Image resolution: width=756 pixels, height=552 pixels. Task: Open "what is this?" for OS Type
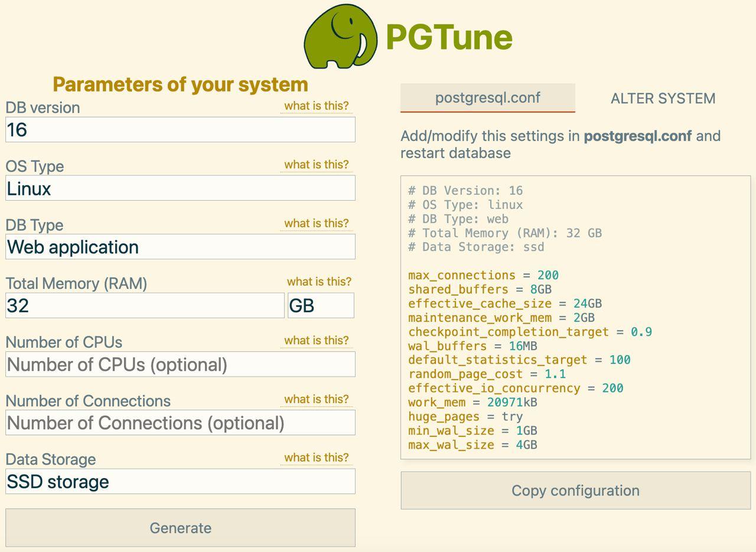click(x=316, y=165)
